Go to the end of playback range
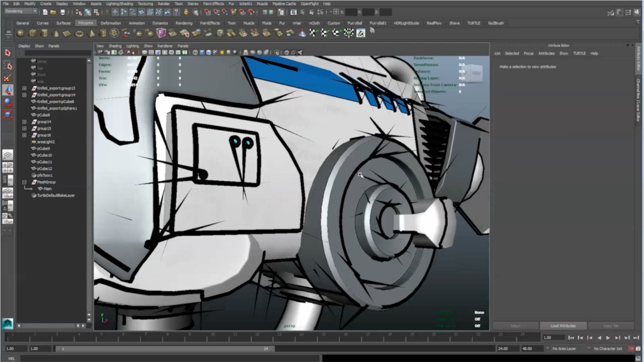644x362 pixels. (x=636, y=337)
